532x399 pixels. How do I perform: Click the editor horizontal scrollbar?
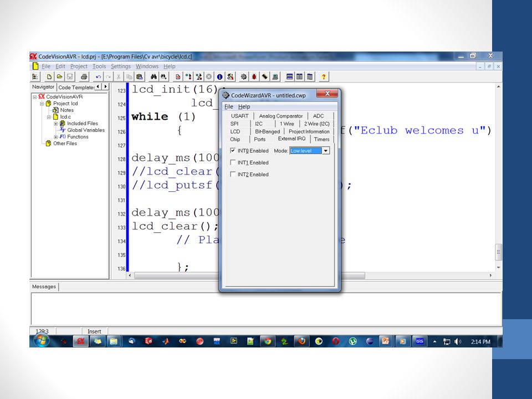point(249,275)
